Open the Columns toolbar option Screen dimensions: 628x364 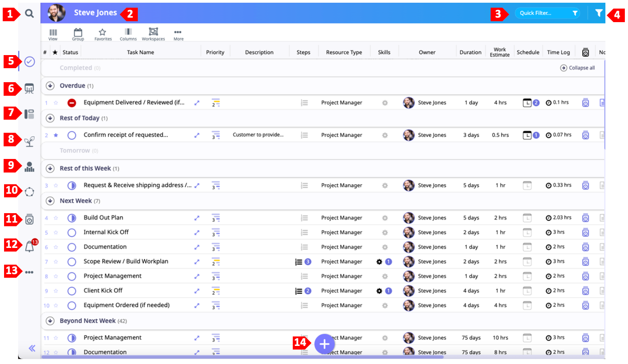pos(128,34)
